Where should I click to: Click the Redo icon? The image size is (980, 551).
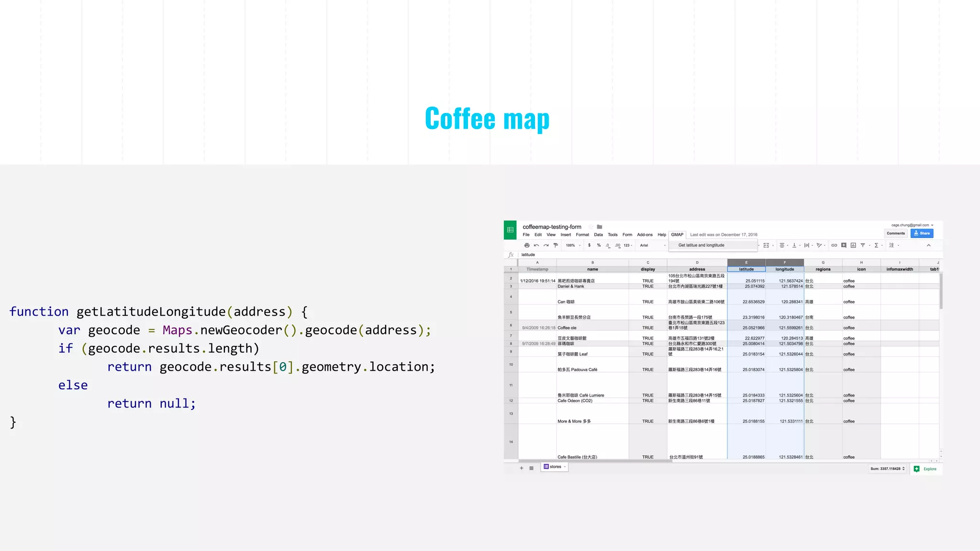tap(546, 245)
